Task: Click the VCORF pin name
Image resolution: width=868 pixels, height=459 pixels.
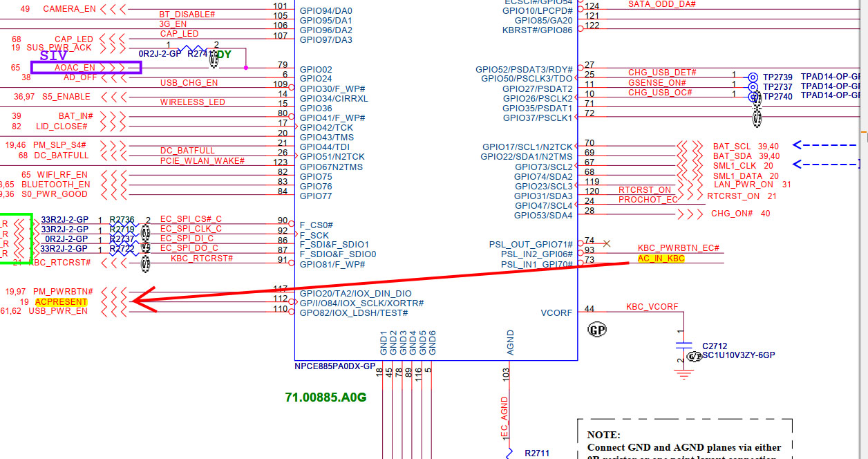Action: point(556,313)
